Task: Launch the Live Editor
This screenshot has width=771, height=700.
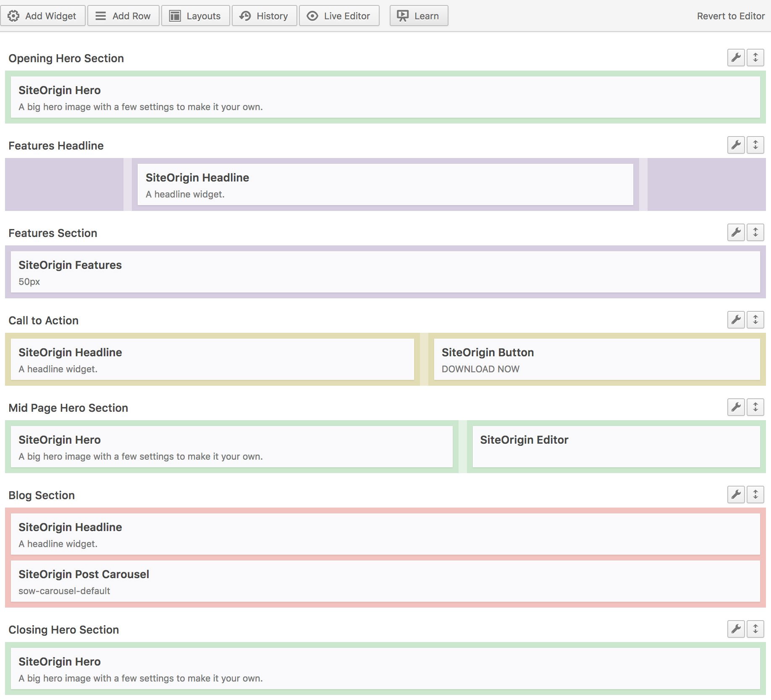Action: (339, 16)
